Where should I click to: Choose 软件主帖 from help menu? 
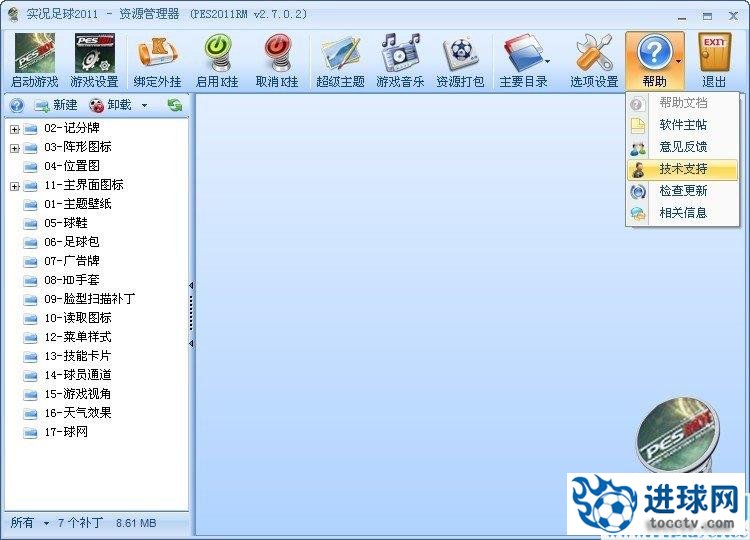pos(682,125)
